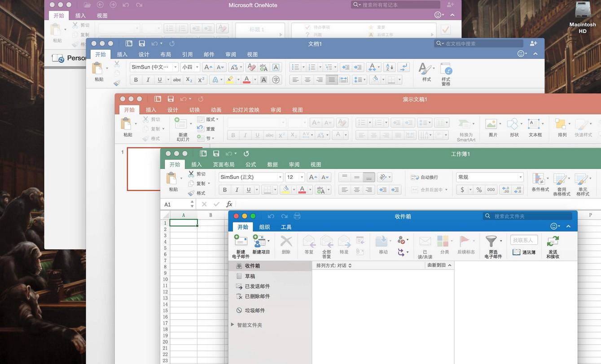This screenshot has width=601, height=364.
Task: Click the 搜索此文件夹 search box in Outlook
Action: pos(528,216)
